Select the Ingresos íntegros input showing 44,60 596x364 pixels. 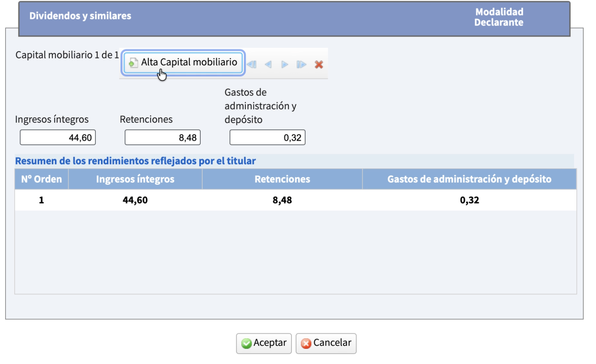click(x=58, y=137)
